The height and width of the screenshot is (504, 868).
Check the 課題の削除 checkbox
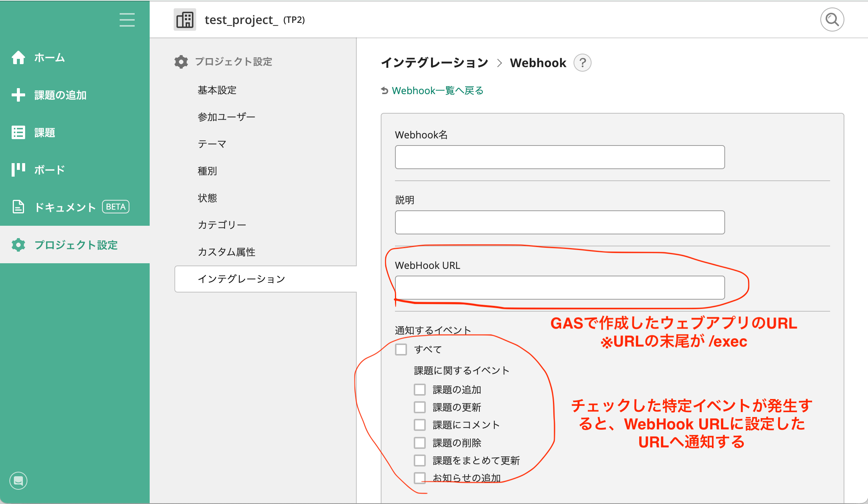(420, 443)
